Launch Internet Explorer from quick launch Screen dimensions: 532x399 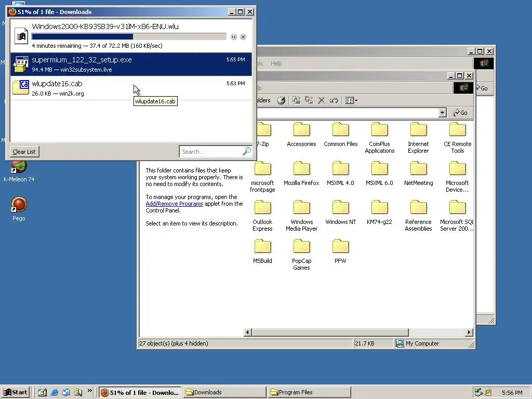(x=54, y=392)
